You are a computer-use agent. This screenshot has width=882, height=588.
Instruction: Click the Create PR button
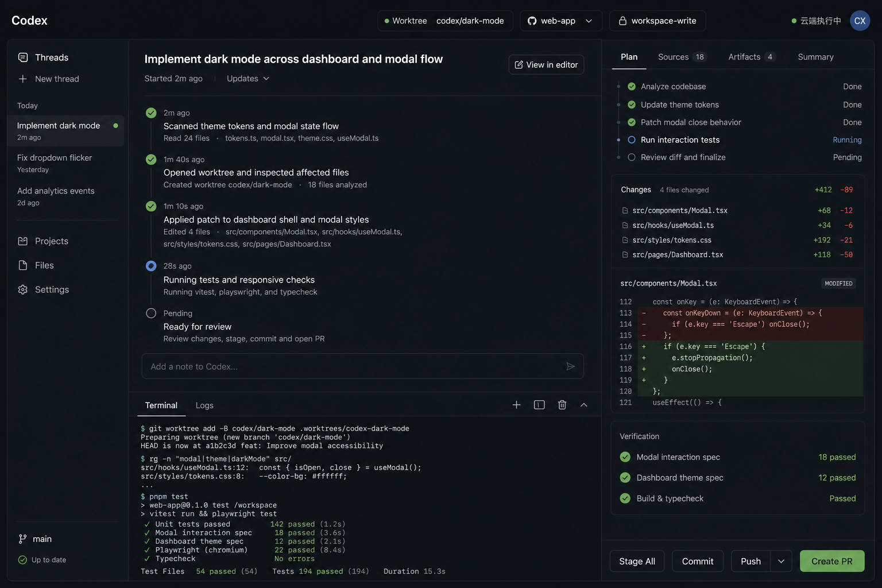pos(832,561)
